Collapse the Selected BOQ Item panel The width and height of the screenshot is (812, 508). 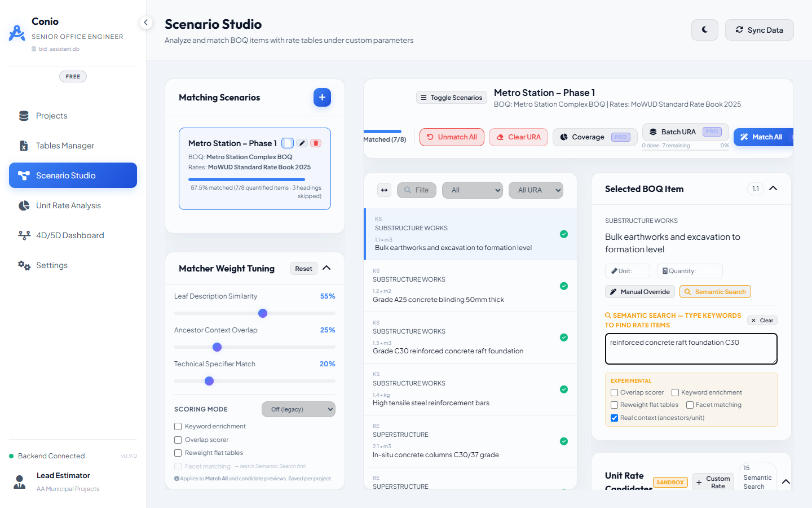[773, 189]
